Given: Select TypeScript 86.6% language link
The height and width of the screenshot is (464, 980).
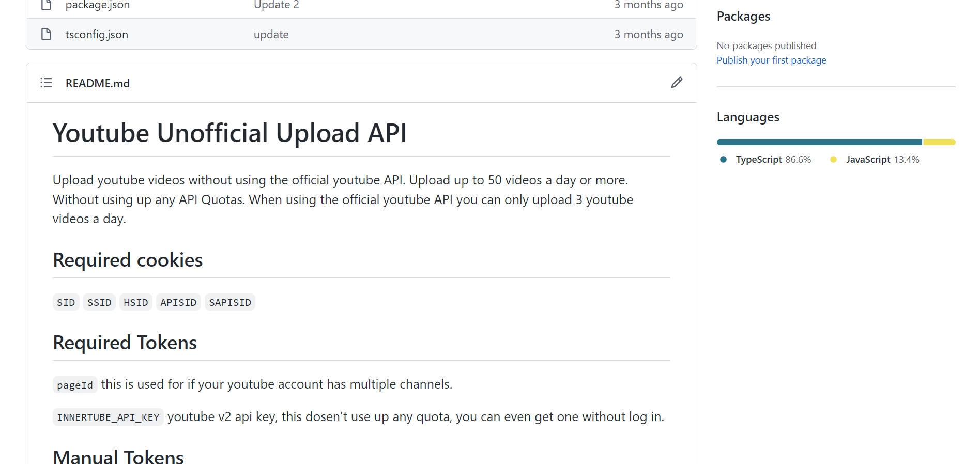Looking at the screenshot, I should tap(765, 160).
